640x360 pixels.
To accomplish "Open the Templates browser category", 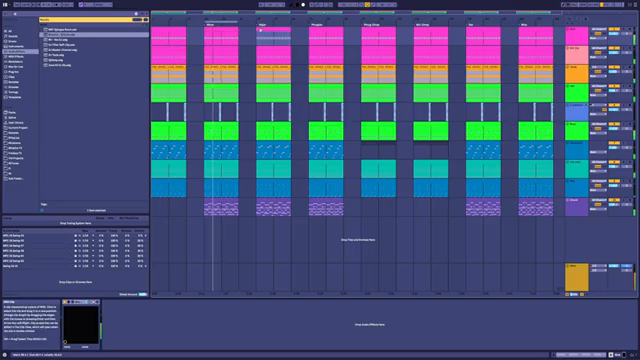I will tap(15, 97).
